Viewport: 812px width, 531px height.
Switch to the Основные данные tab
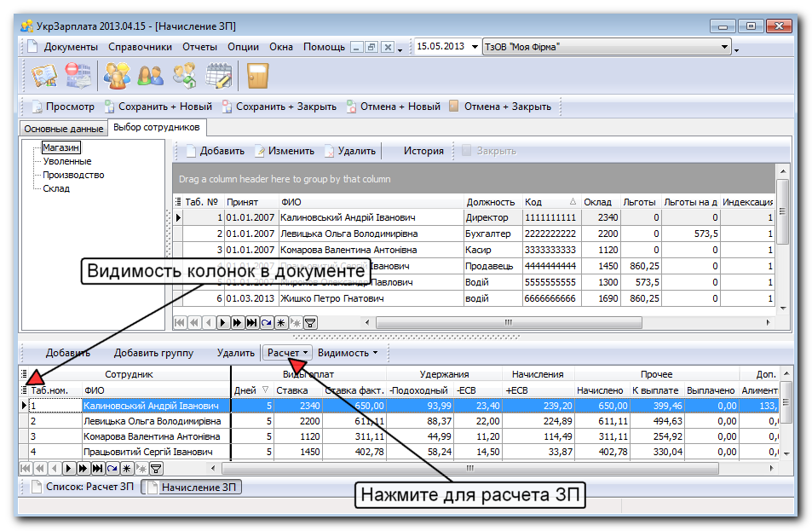[x=63, y=129]
